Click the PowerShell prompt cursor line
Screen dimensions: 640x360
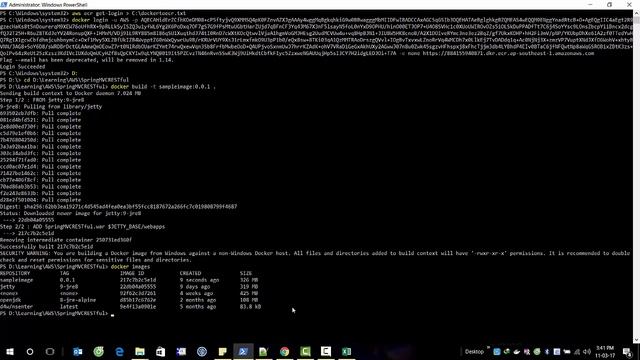[57, 313]
